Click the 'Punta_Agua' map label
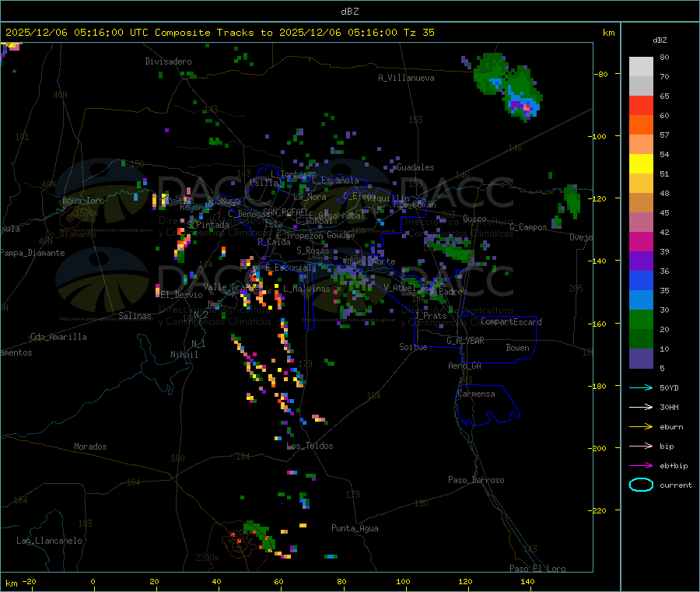 point(355,528)
